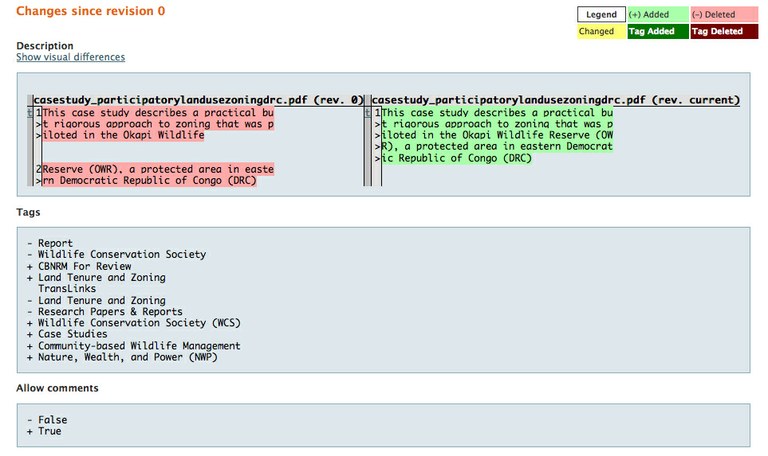This screenshot has height=456, width=768.
Task: Click the Community-based Wildlife Management tag
Action: tap(138, 346)
